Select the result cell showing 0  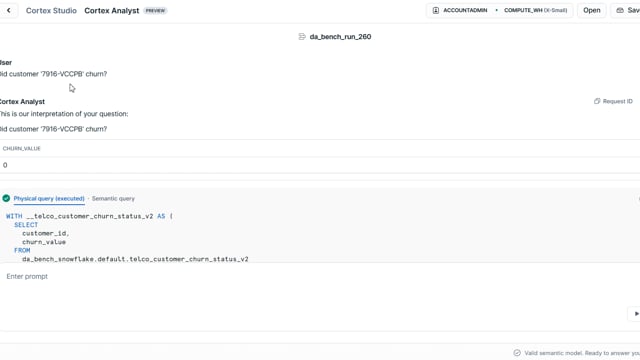click(x=5, y=165)
